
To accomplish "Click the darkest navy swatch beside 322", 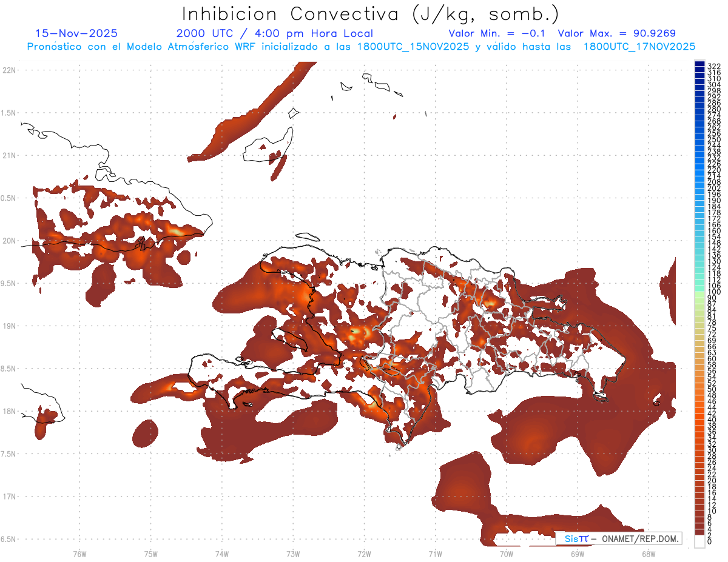I will 699,64.
